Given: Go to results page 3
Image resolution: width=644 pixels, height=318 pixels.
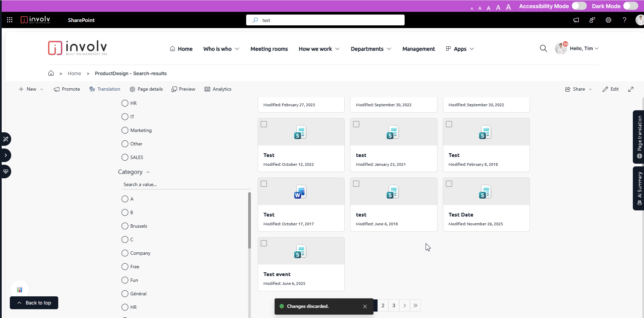Looking at the screenshot, I should [394, 305].
